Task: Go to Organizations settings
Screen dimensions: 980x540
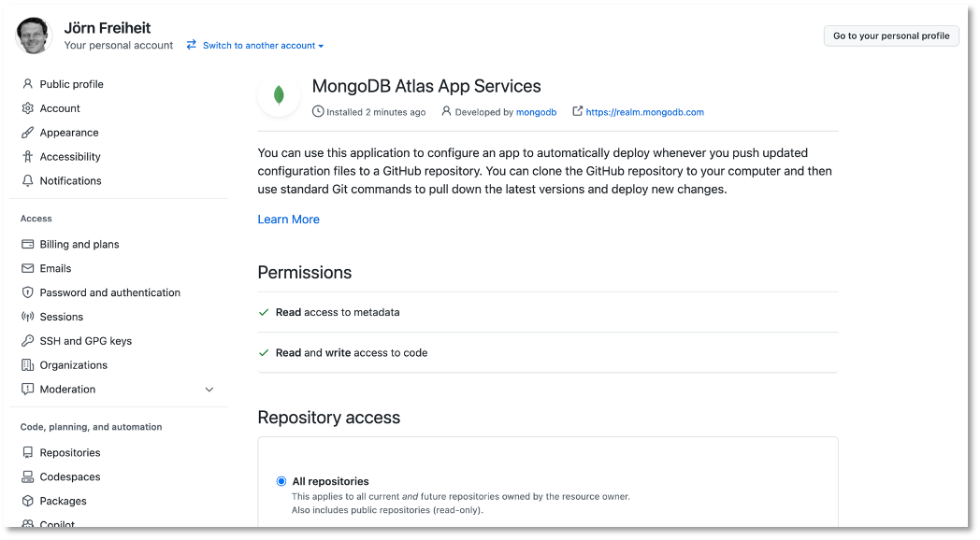Action: 74,364
